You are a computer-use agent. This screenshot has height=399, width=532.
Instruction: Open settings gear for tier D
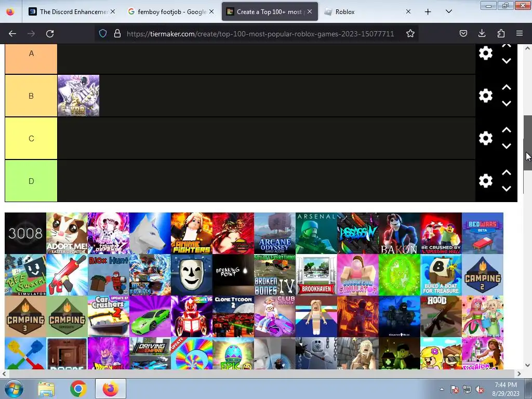[x=486, y=181]
